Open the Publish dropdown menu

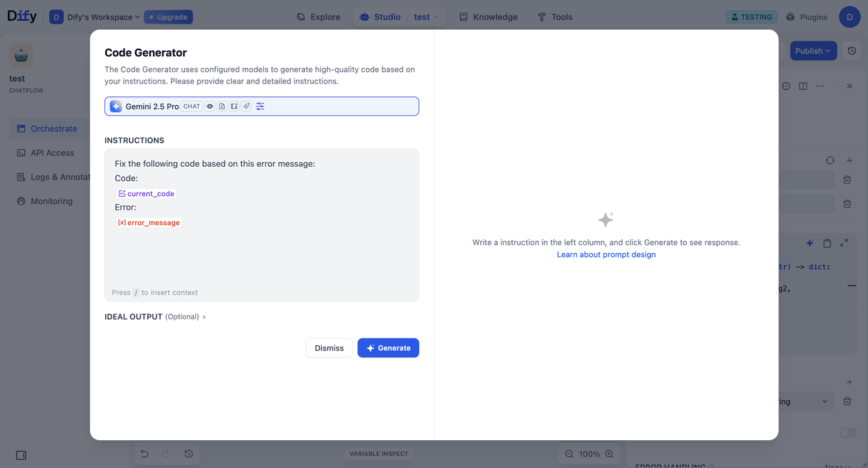click(813, 50)
